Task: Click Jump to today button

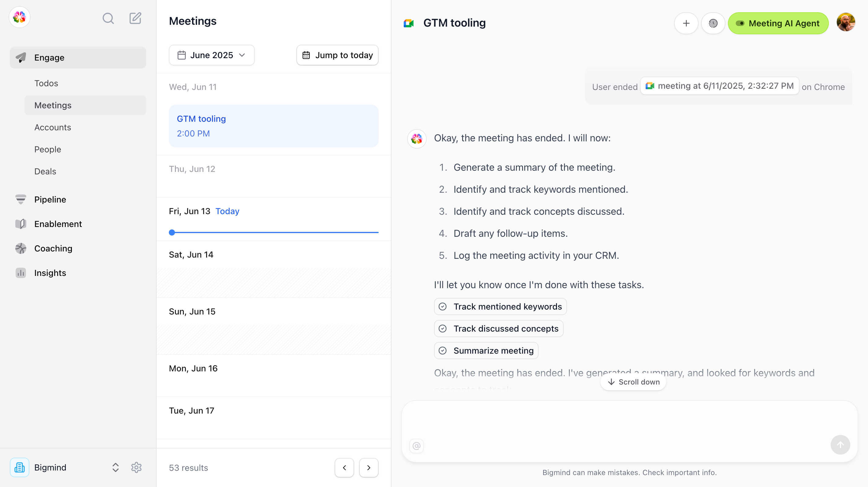Action: point(337,55)
